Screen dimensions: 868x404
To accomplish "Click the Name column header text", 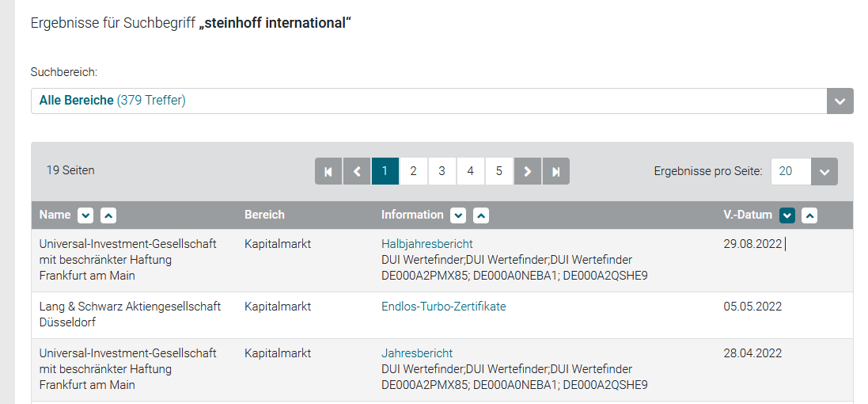I will click(55, 215).
